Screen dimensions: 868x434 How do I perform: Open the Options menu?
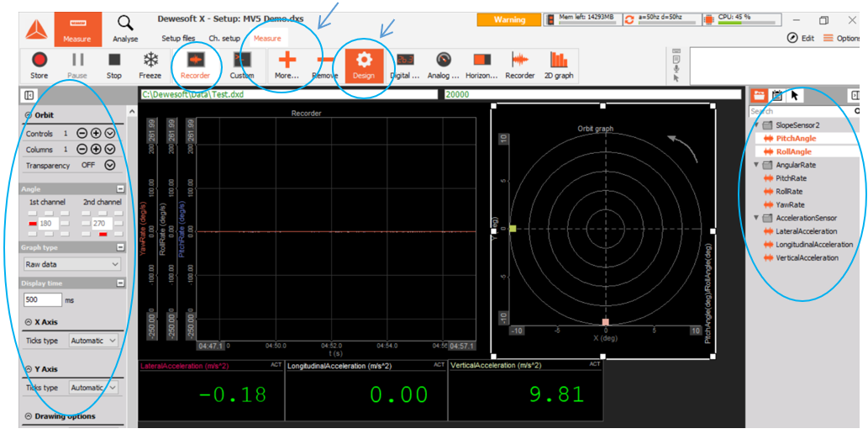(x=842, y=38)
